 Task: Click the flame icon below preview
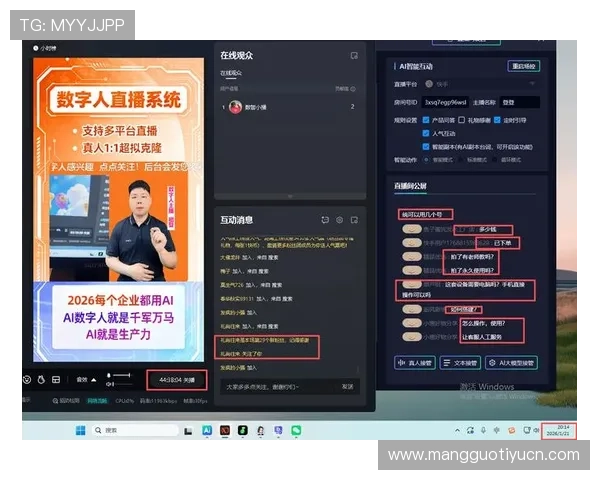coord(41,380)
